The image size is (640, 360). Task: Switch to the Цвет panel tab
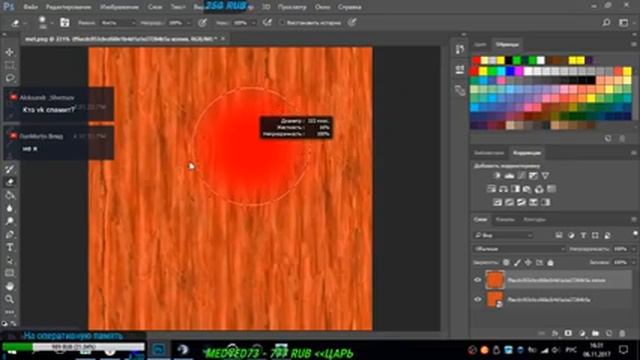(480, 44)
